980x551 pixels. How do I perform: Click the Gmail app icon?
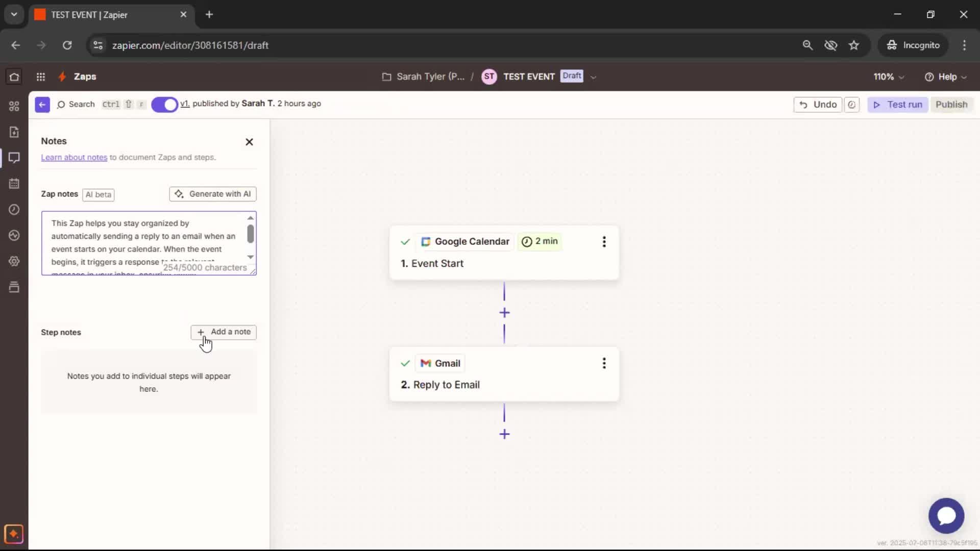click(x=426, y=363)
